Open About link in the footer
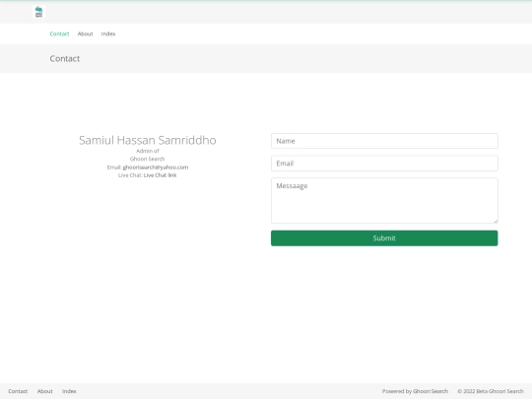Screen dimensions: 532x399 click(x=44, y=391)
